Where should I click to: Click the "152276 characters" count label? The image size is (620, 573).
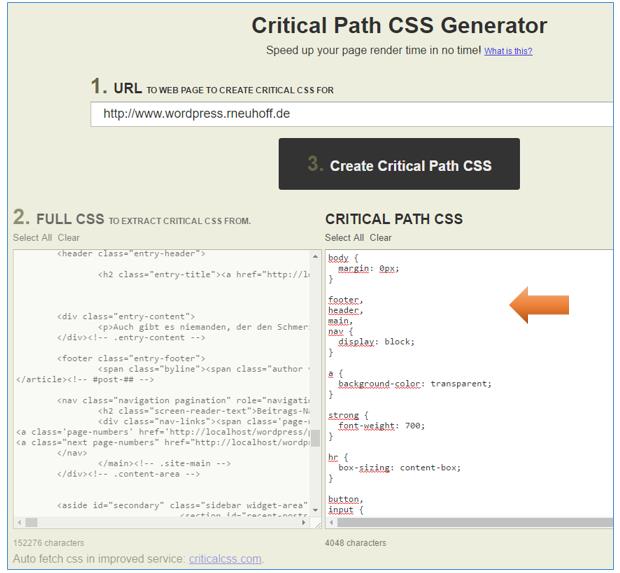click(48, 543)
